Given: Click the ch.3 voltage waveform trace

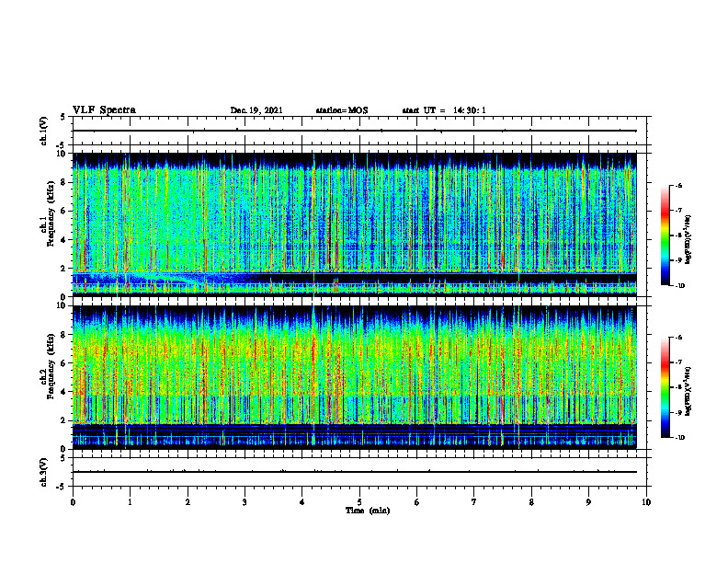Looking at the screenshot, I should click(355, 472).
